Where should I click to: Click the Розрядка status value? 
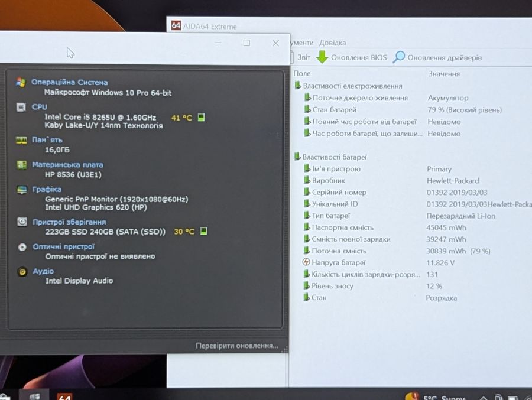click(441, 298)
